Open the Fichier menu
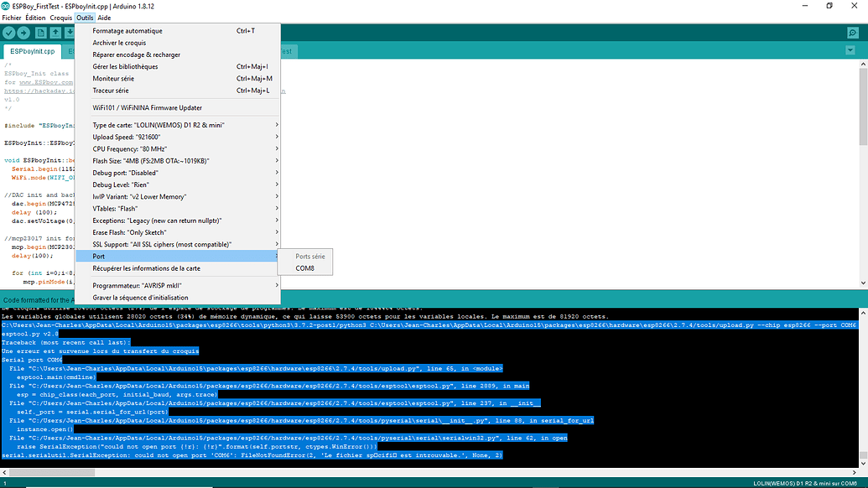Viewport: 868px width, 488px height. (11, 17)
